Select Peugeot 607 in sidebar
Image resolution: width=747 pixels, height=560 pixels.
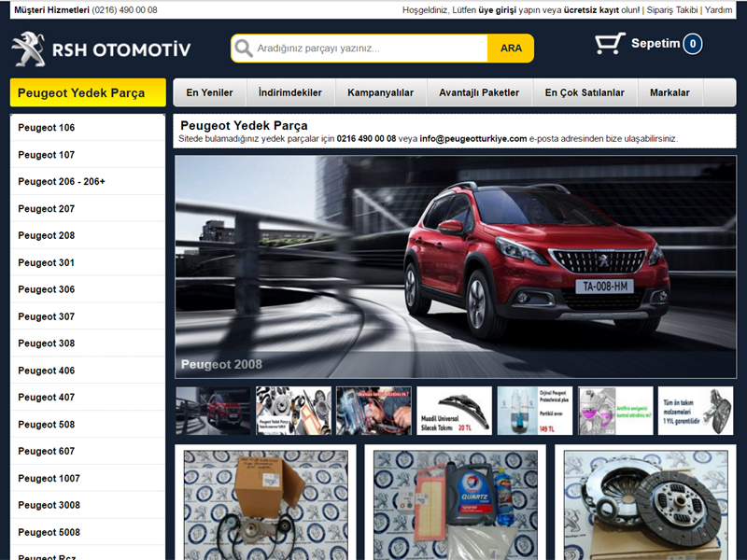coord(88,451)
